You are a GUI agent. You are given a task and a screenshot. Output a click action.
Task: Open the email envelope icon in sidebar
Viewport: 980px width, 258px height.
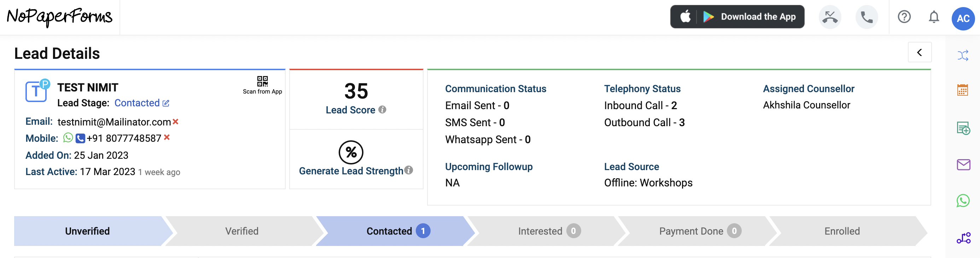pos(963,165)
